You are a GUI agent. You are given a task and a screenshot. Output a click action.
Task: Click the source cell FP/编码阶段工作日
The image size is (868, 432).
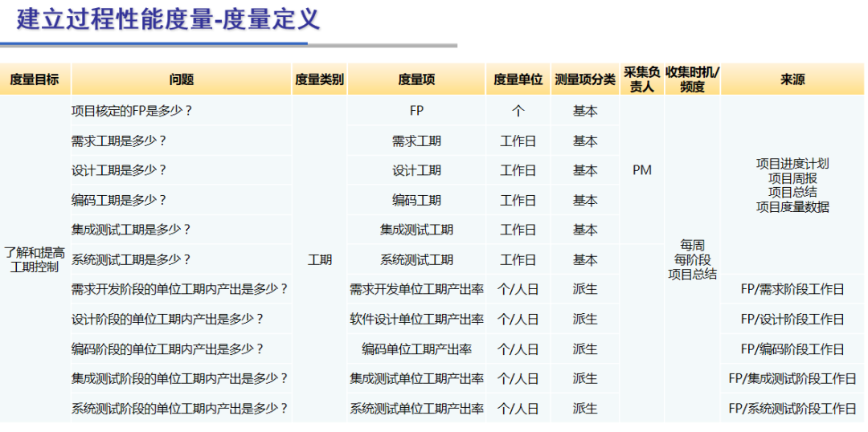pyautogui.click(x=792, y=349)
